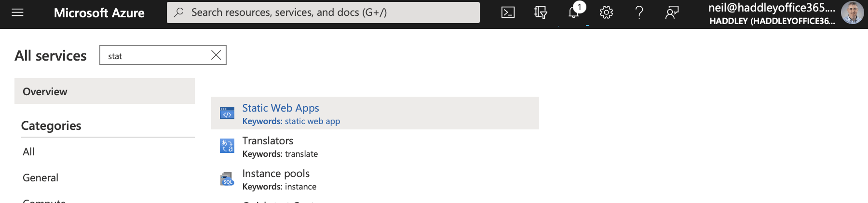This screenshot has width=868, height=203.
Task: Click the Instance pools SQL icon
Action: (x=227, y=179)
